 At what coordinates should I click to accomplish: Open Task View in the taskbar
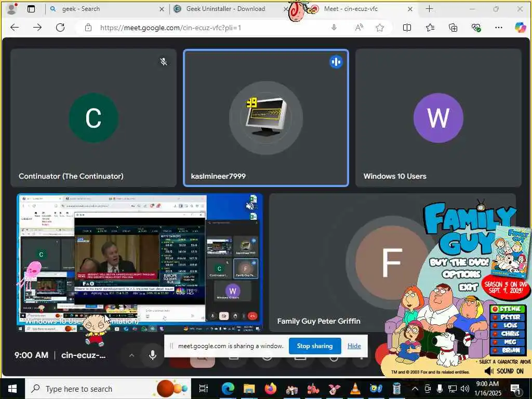click(203, 389)
